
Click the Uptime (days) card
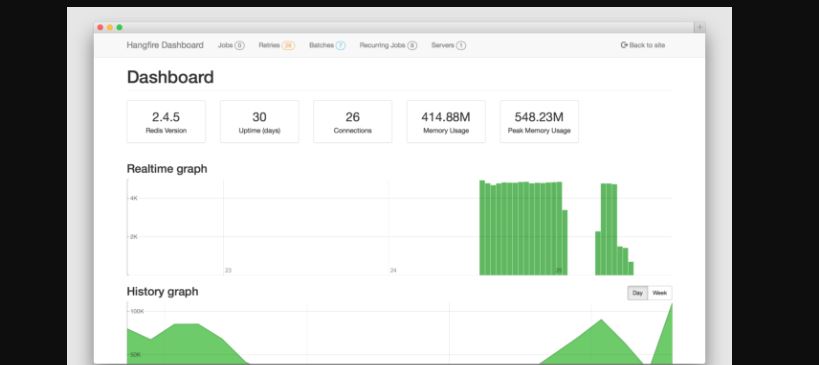(260, 122)
